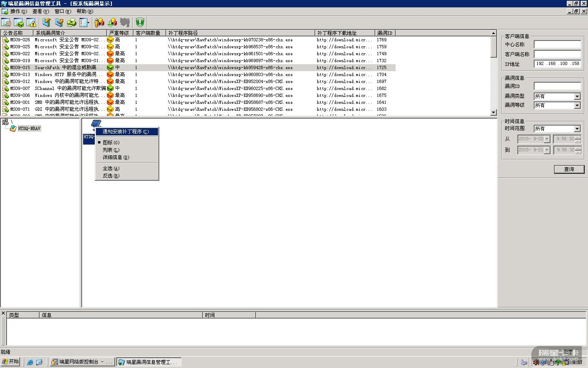The image size is (588, 368).
Task: Click the MS09-015 row icon
Action: tap(5, 68)
